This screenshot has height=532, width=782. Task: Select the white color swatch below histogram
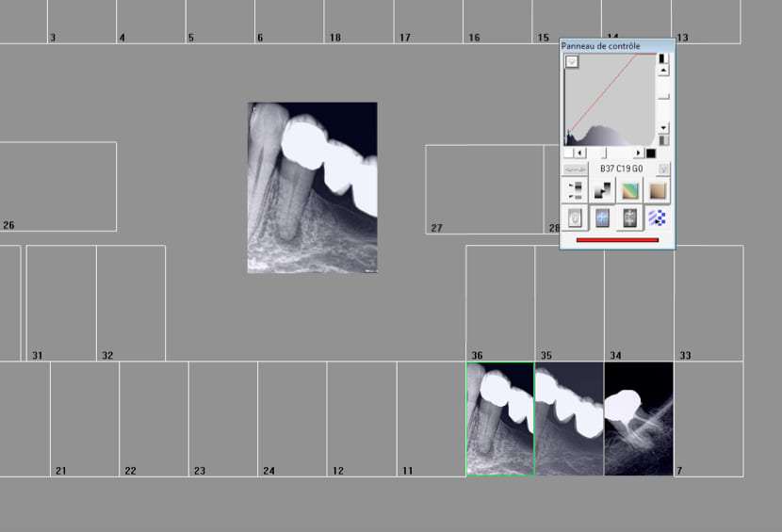pos(568,153)
